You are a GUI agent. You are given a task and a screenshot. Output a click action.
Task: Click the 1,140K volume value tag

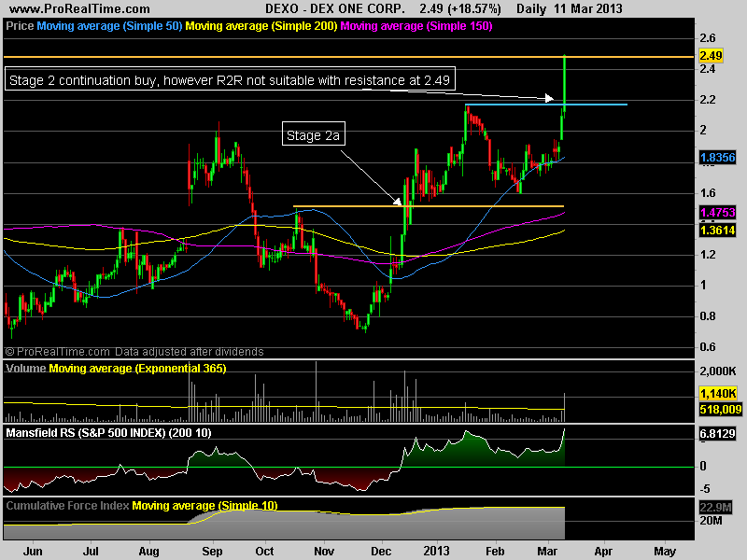718,394
